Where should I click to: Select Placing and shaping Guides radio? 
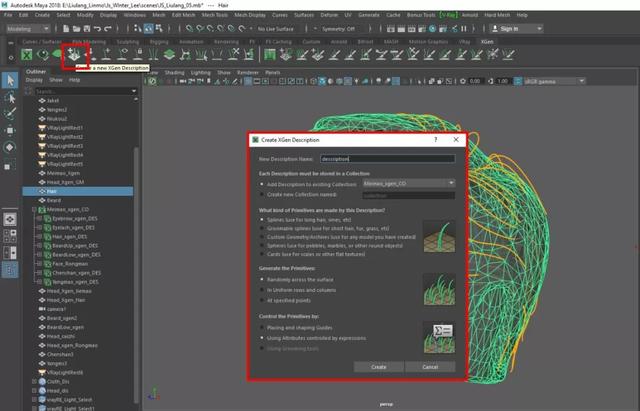click(x=262, y=328)
